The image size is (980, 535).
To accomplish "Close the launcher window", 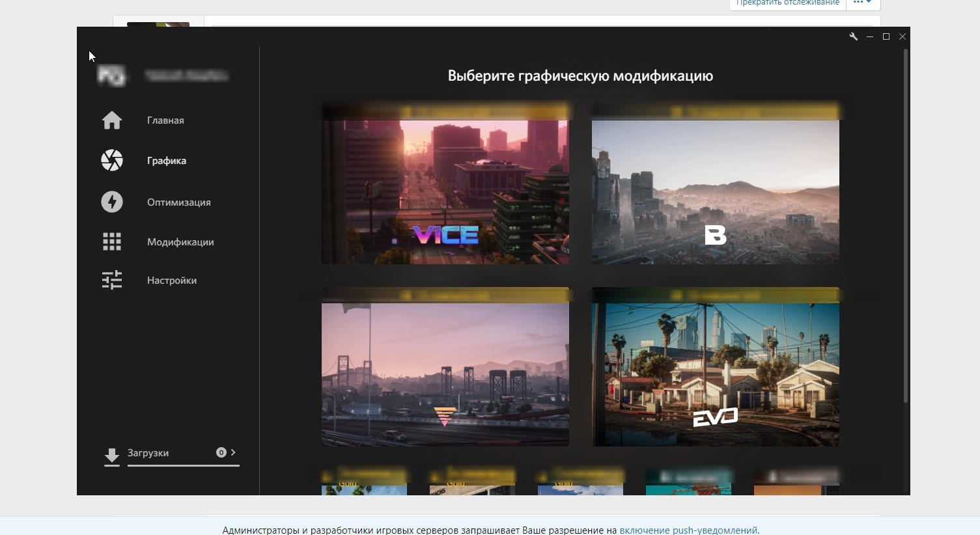I will pos(902,36).
